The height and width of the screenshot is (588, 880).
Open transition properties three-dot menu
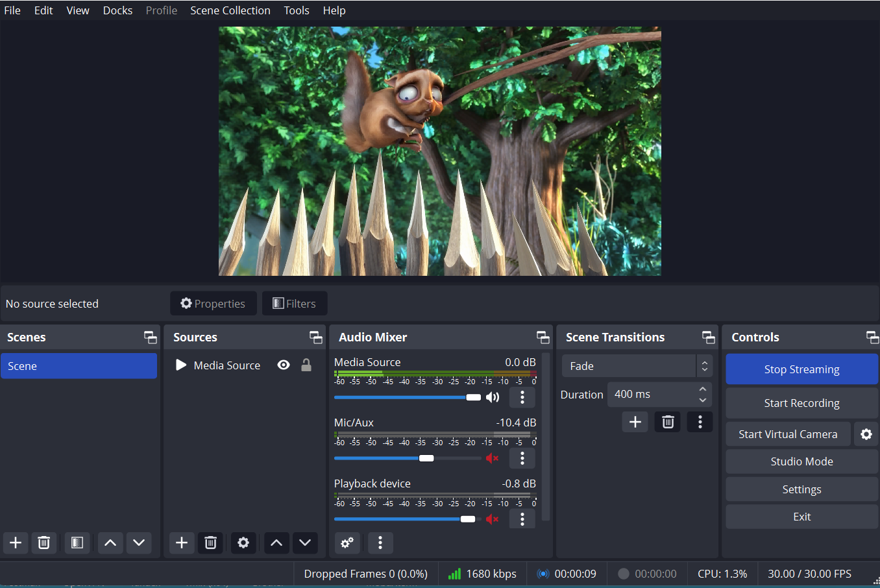(700, 423)
